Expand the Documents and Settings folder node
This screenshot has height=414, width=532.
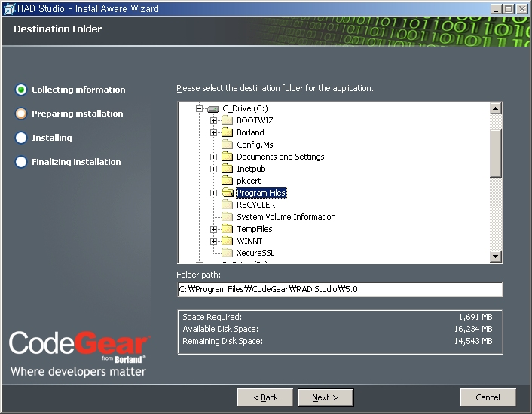214,157
